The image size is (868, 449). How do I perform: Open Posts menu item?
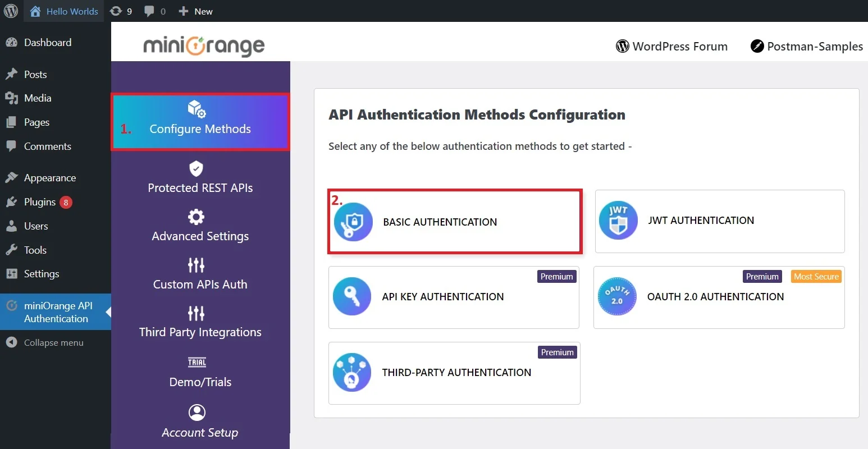pos(56,75)
